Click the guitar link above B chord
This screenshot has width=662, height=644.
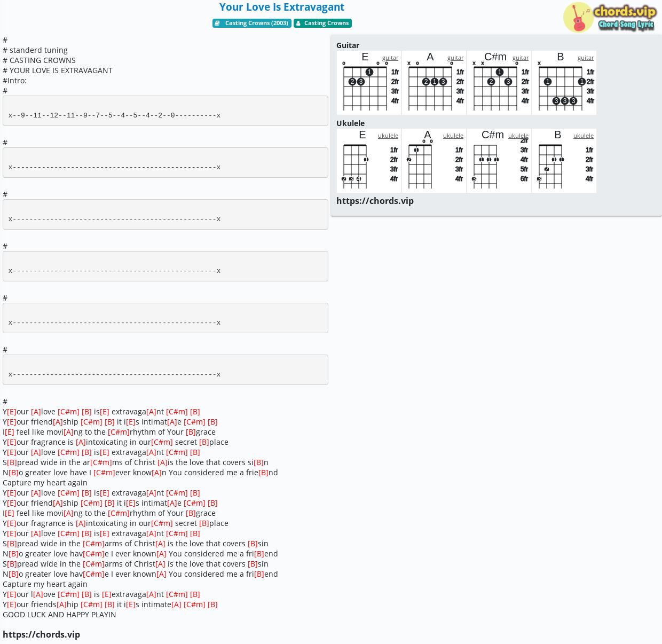586,58
